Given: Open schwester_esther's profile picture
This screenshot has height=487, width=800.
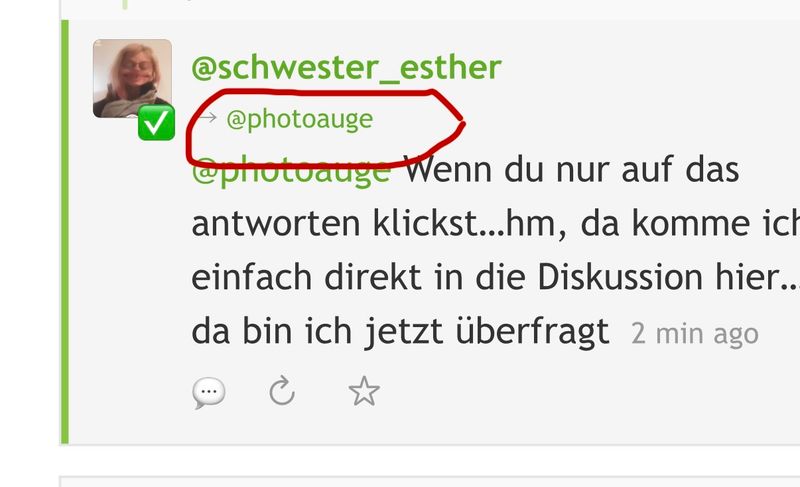Looking at the screenshot, I should 132,79.
